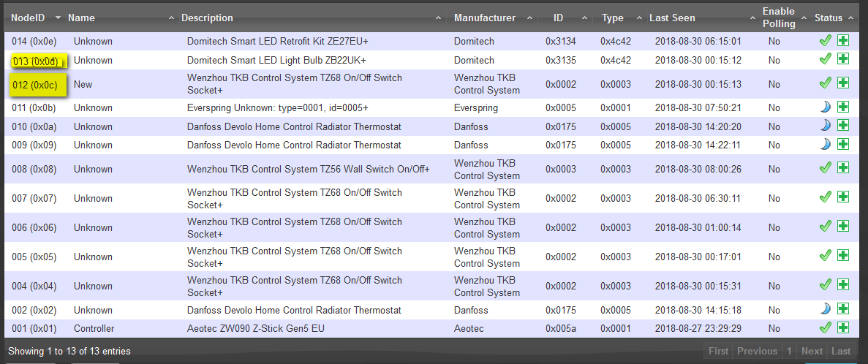Screen dimensions: 868x364
Task: Click green plus icon for node 011
Action: point(842,107)
